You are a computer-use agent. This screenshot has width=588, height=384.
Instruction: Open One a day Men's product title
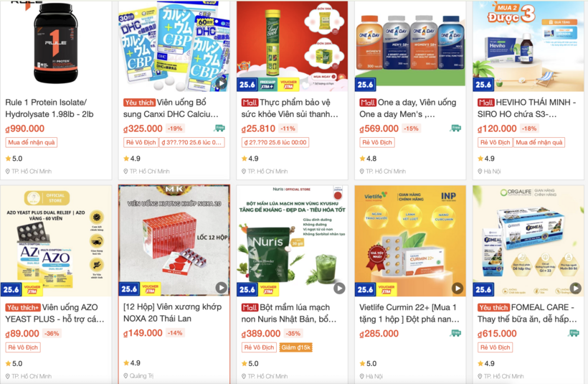click(x=408, y=108)
